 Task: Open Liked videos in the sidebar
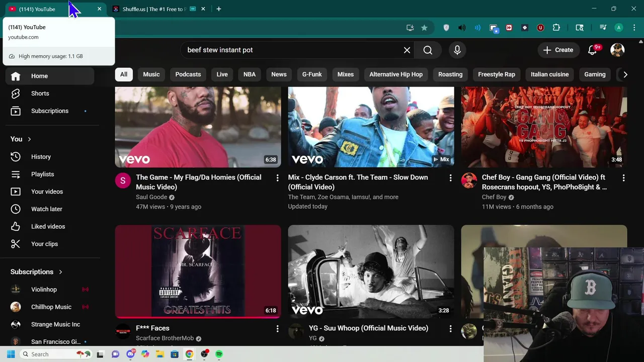[x=50, y=227]
